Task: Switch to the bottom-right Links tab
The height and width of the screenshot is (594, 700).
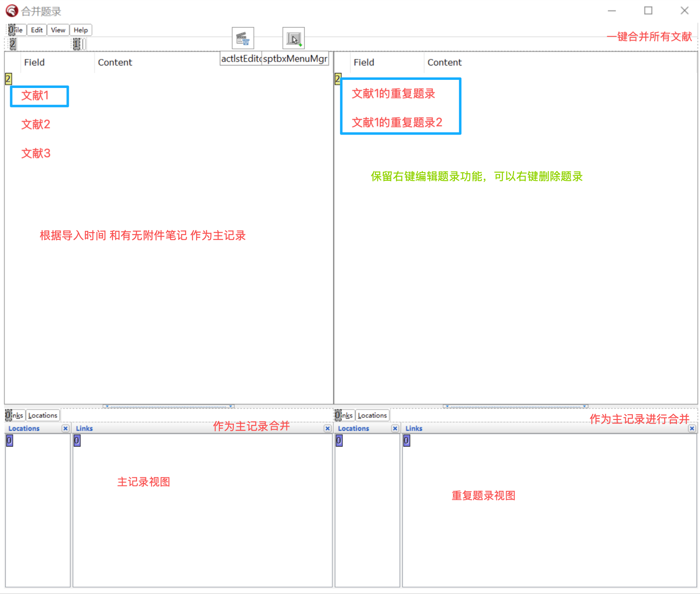Action: (x=344, y=415)
